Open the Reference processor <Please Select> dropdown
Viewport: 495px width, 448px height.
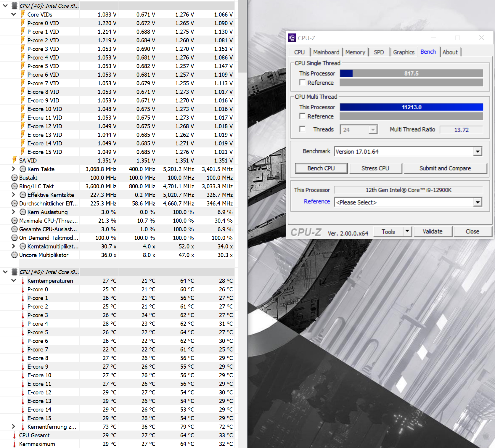coord(478,202)
